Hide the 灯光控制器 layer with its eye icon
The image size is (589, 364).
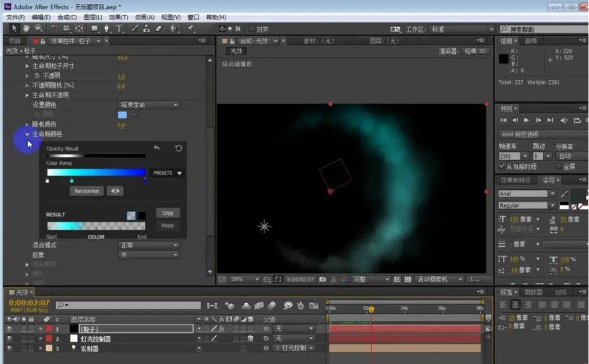(x=9, y=339)
